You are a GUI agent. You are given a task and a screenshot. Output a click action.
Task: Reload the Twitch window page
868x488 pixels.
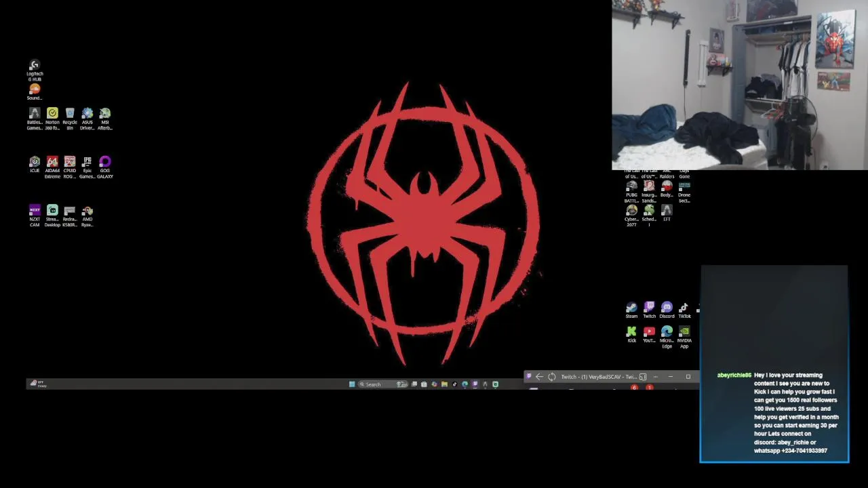(552, 377)
